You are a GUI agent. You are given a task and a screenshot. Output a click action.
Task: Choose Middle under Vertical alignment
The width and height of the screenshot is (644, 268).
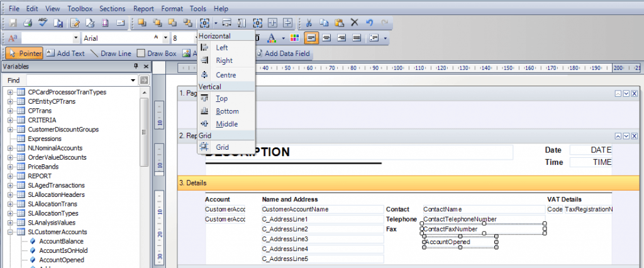(x=226, y=124)
